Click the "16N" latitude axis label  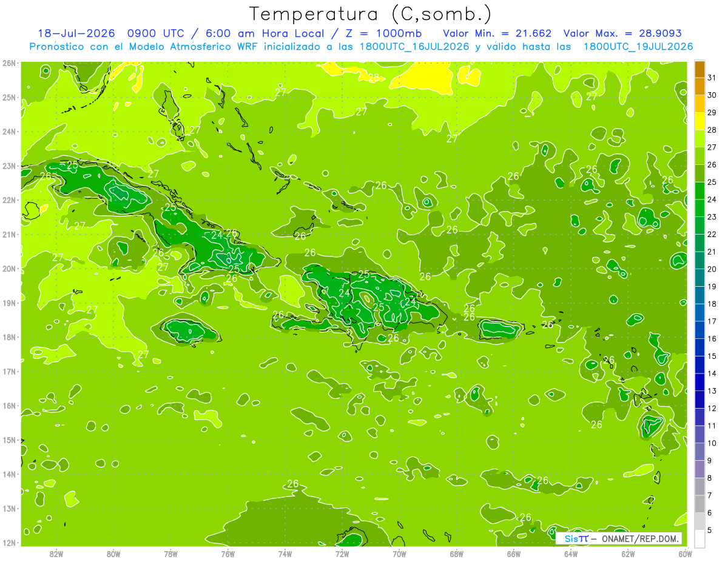[9, 406]
